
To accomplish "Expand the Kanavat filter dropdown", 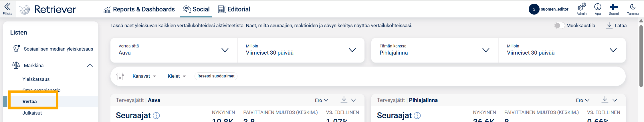I will 144,76.
